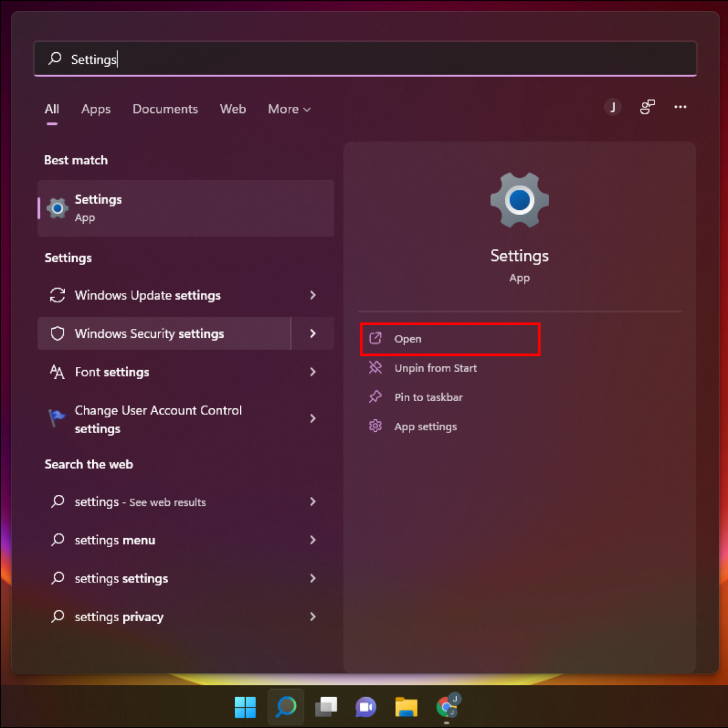Click the ellipsis options icon at top right
The width and height of the screenshot is (728, 728).
[680, 107]
